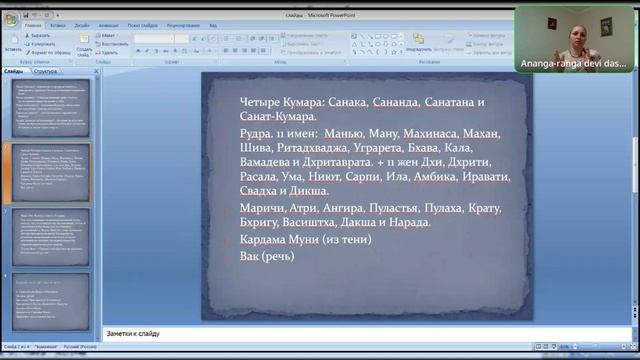Toggle bold formatting in the font group

point(138,51)
